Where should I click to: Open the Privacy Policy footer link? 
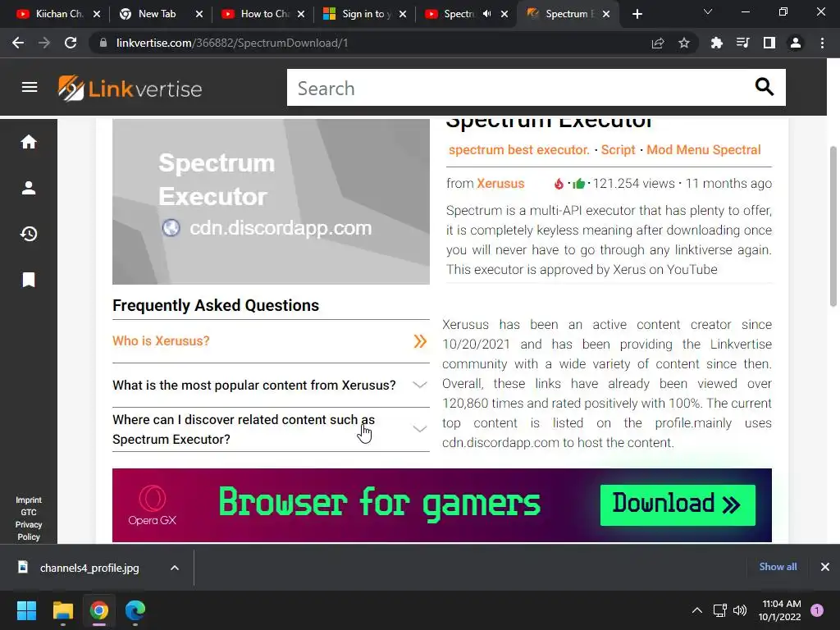29,531
